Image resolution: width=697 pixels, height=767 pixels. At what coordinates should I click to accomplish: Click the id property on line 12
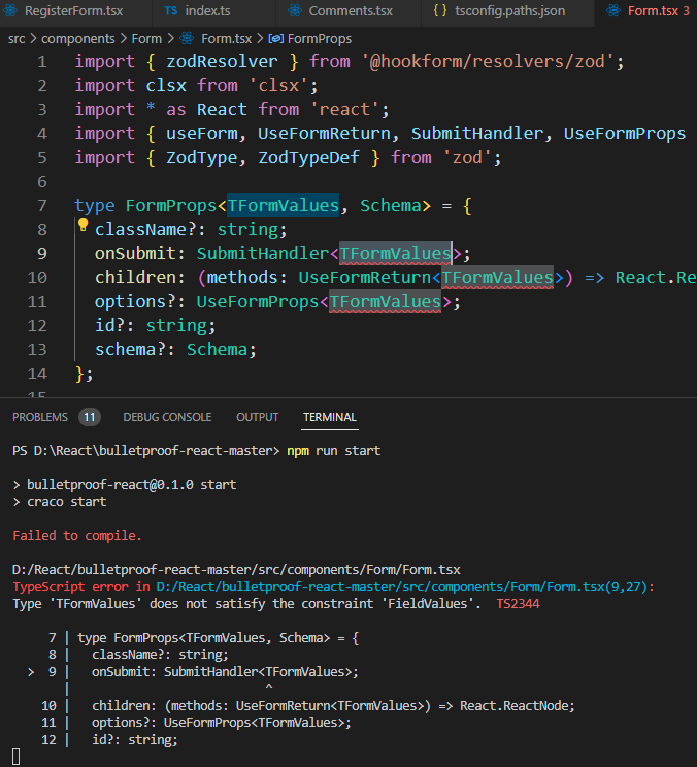pos(105,326)
